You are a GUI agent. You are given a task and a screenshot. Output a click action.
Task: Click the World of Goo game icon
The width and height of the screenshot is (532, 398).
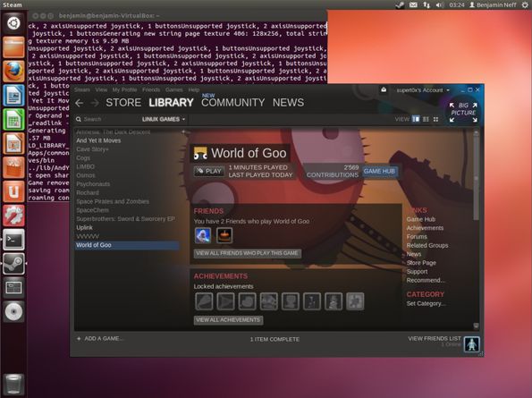[x=200, y=153]
